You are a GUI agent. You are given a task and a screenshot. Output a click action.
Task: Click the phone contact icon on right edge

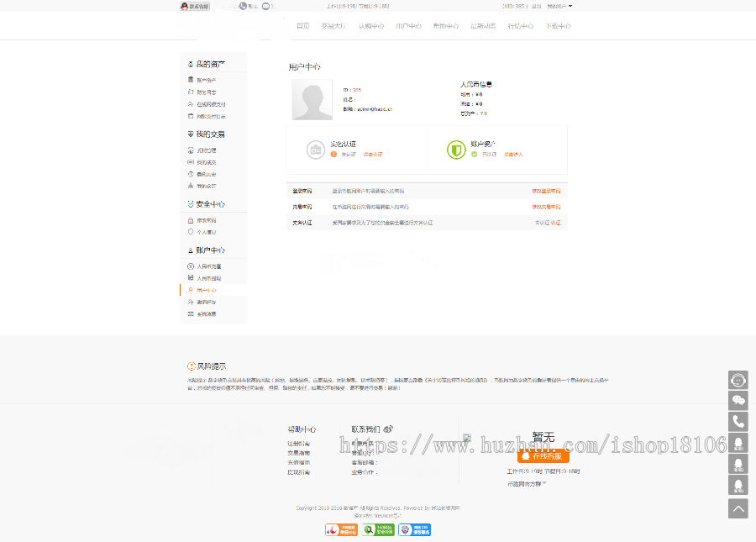click(x=738, y=421)
